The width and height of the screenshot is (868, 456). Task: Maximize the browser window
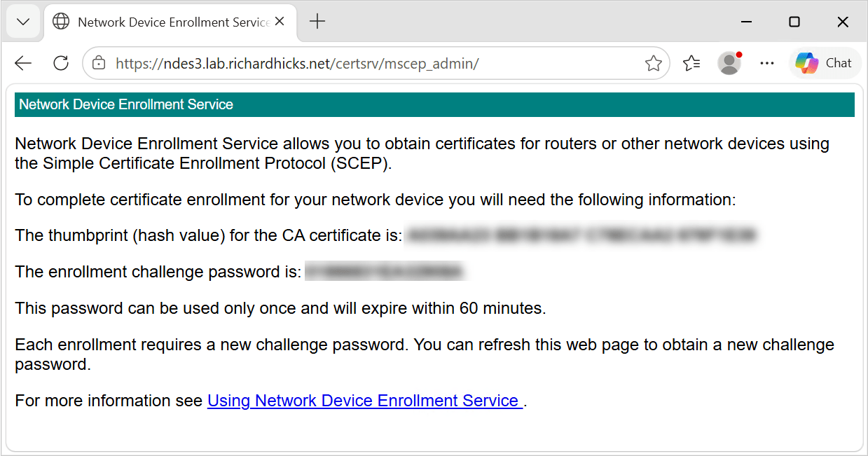tap(794, 22)
